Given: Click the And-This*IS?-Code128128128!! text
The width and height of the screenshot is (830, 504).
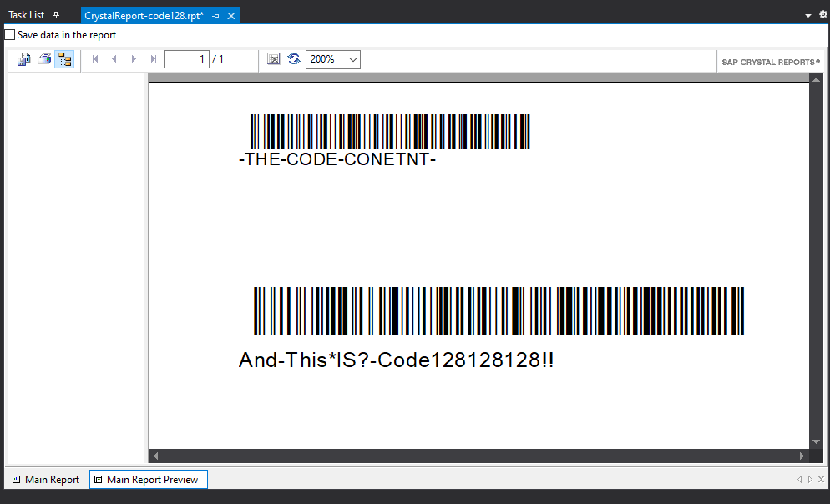Looking at the screenshot, I should 396,360.
